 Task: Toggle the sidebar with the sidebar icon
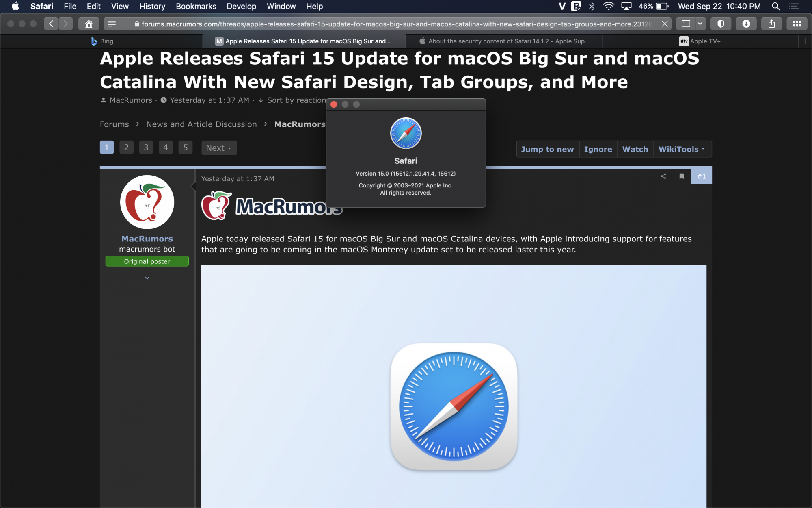pyautogui.click(x=686, y=24)
